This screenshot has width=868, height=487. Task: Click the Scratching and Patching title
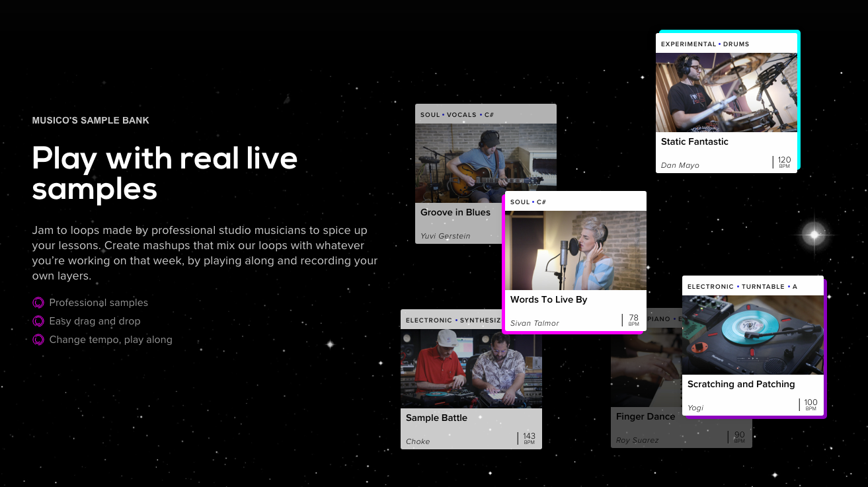click(741, 384)
